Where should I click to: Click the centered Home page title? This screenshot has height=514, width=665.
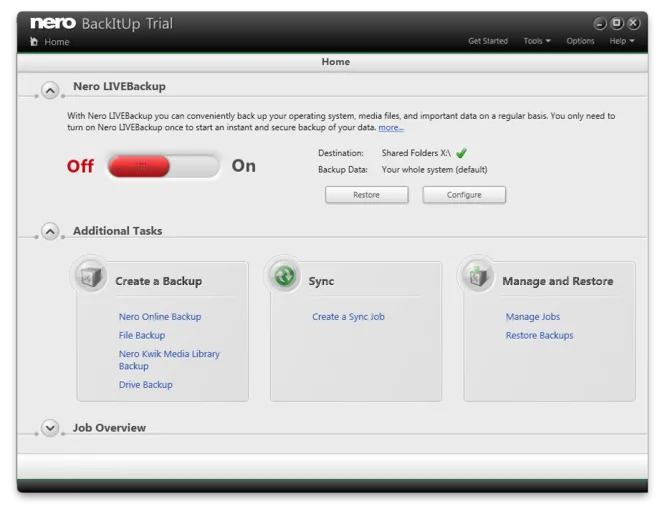coord(335,62)
